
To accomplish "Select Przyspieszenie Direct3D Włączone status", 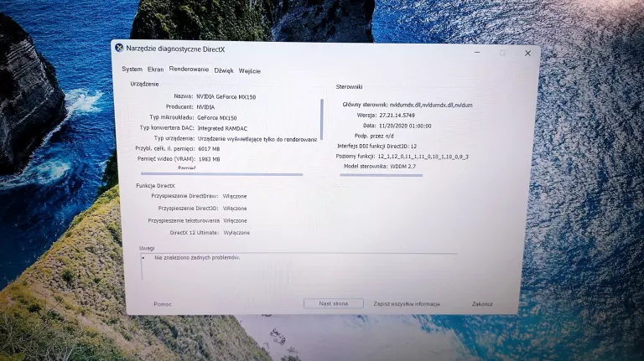I will tap(235, 209).
